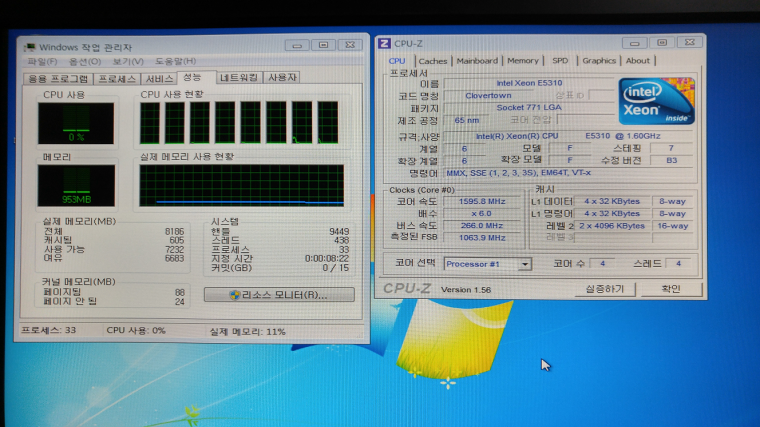760x427 pixels.
Task: Click the 실제 메모리 사용 현황 graph
Action: (242, 185)
